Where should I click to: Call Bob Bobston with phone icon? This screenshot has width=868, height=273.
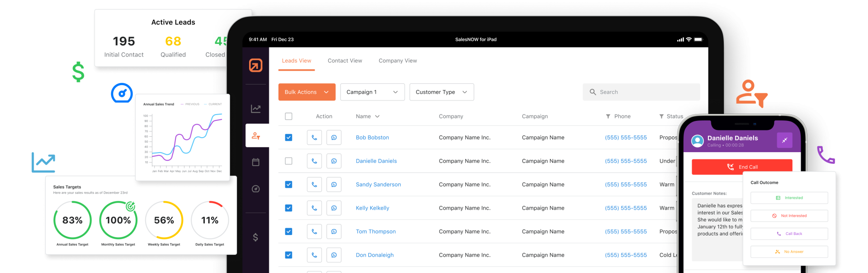tap(314, 137)
